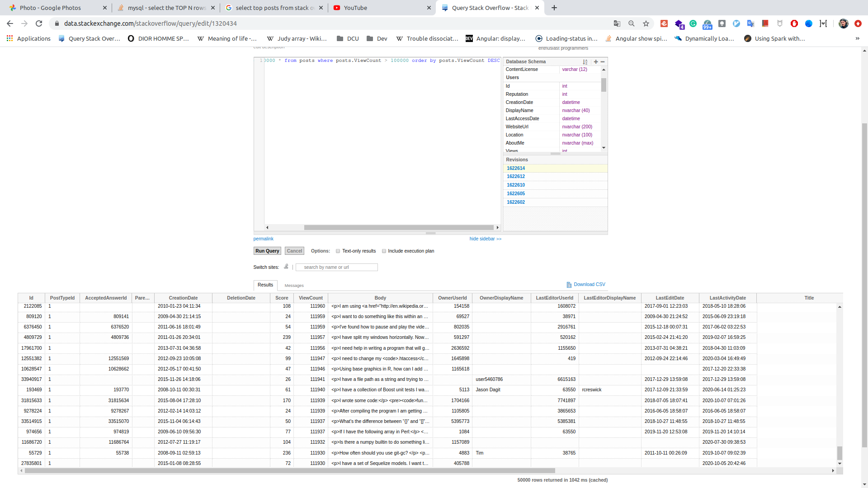Focus the search by name or url field
This screenshot has width=868, height=488.
click(337, 267)
